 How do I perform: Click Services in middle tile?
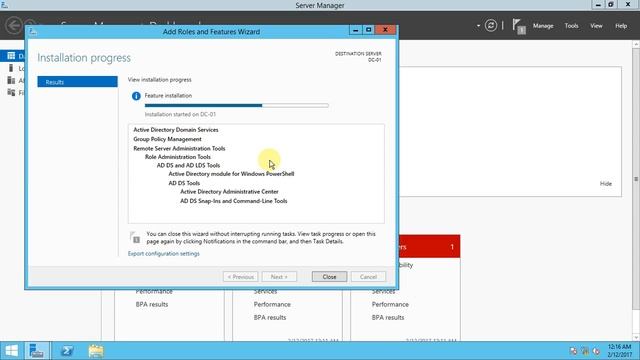[x=265, y=291]
